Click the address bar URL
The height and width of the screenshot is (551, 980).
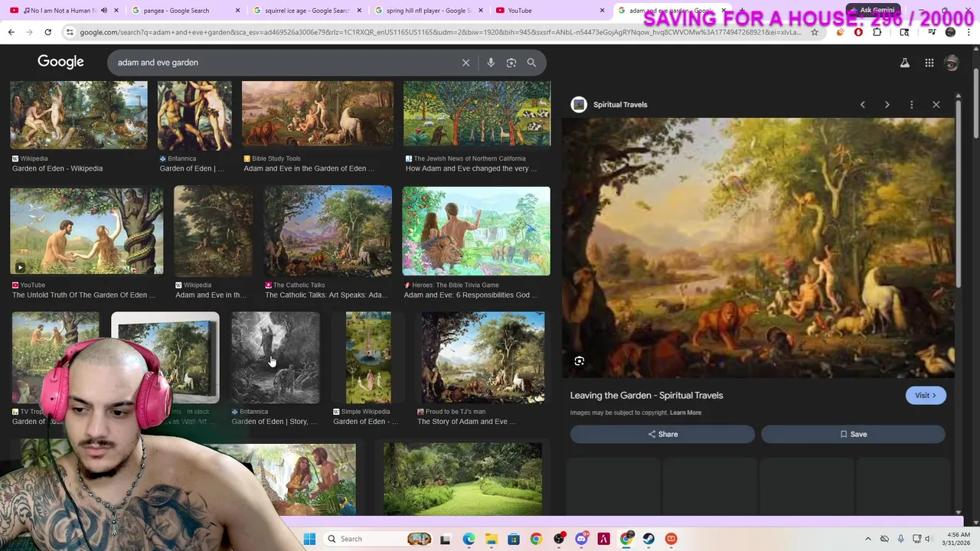(440, 32)
